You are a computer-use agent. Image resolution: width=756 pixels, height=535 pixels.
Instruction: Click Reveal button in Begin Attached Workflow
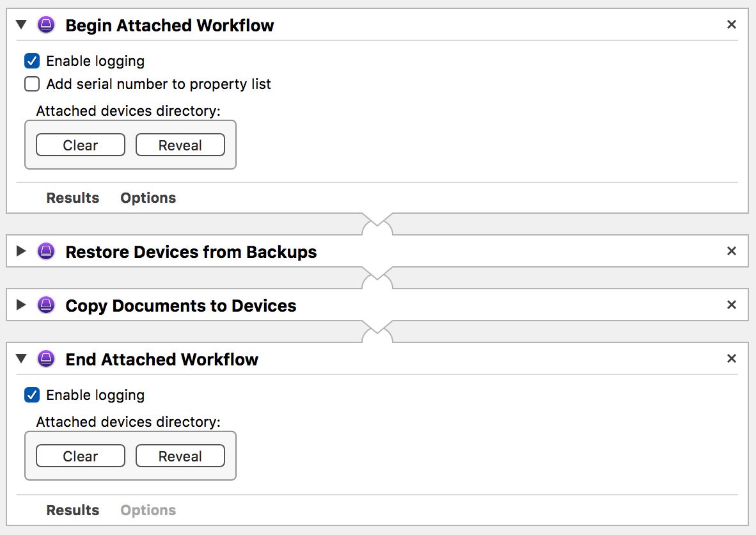(x=180, y=145)
